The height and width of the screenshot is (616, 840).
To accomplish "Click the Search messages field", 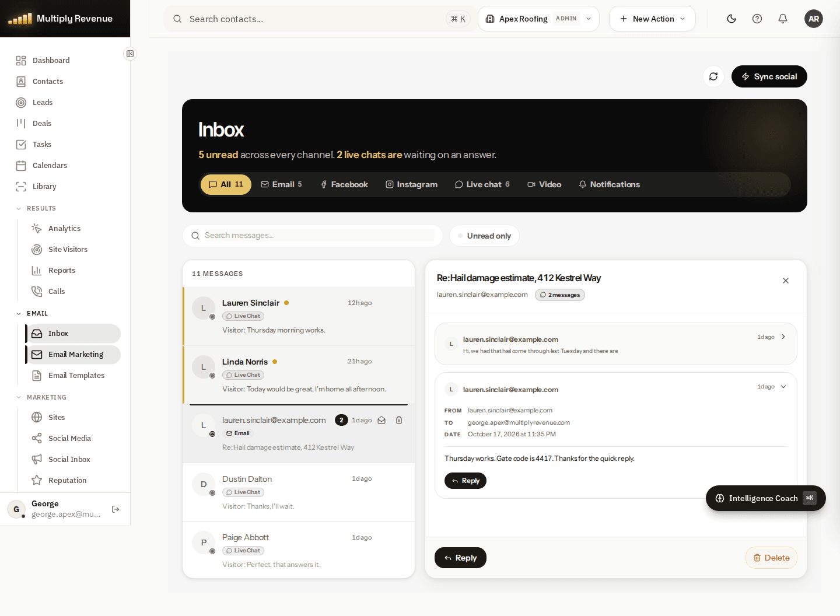I will point(313,236).
